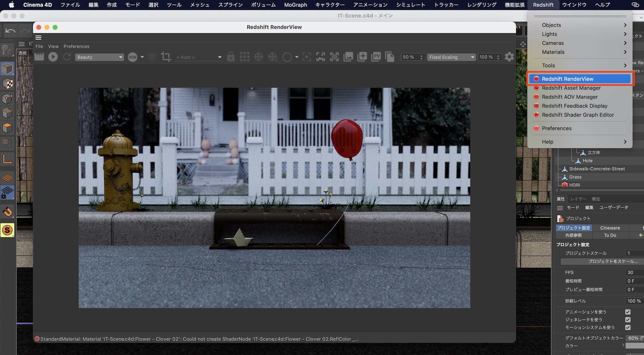The width and height of the screenshot is (644, 355).
Task: Open the Auto camera dropdown
Action: click(198, 57)
